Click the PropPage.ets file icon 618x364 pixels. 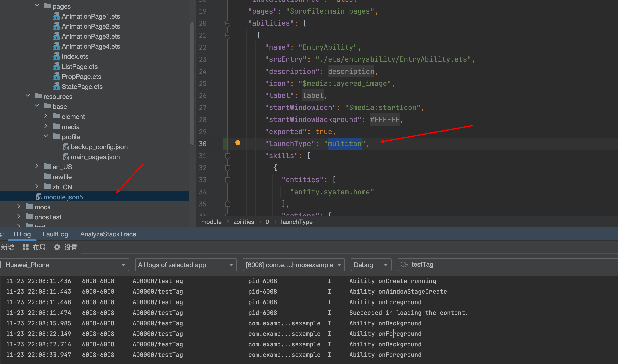click(x=56, y=77)
